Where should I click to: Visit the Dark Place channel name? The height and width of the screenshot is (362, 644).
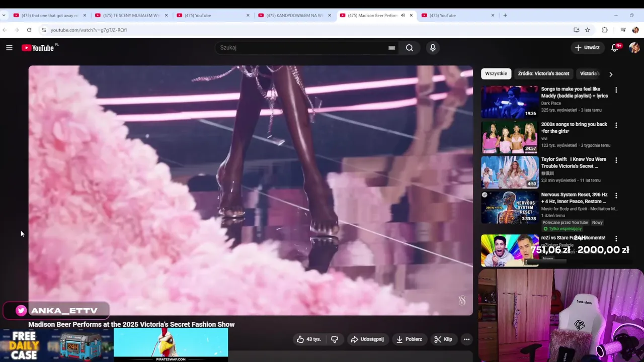point(551,103)
